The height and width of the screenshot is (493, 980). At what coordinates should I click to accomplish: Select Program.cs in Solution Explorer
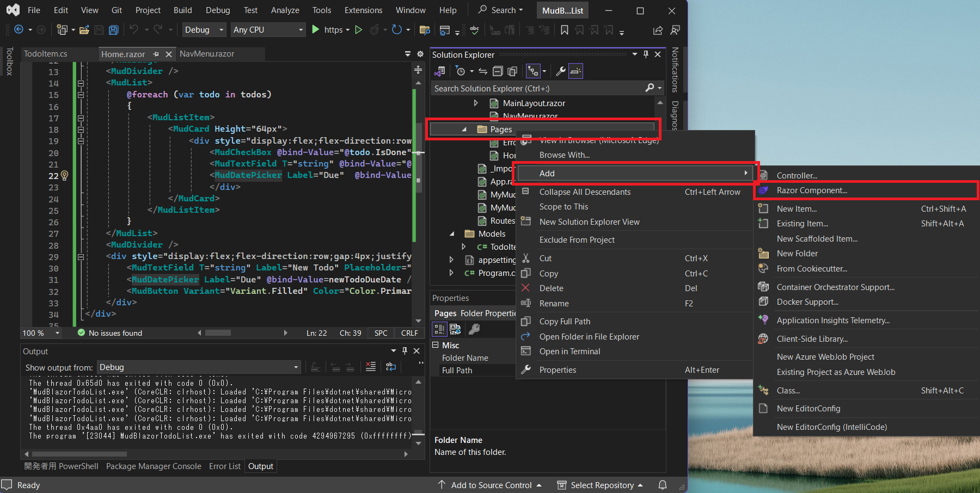496,273
